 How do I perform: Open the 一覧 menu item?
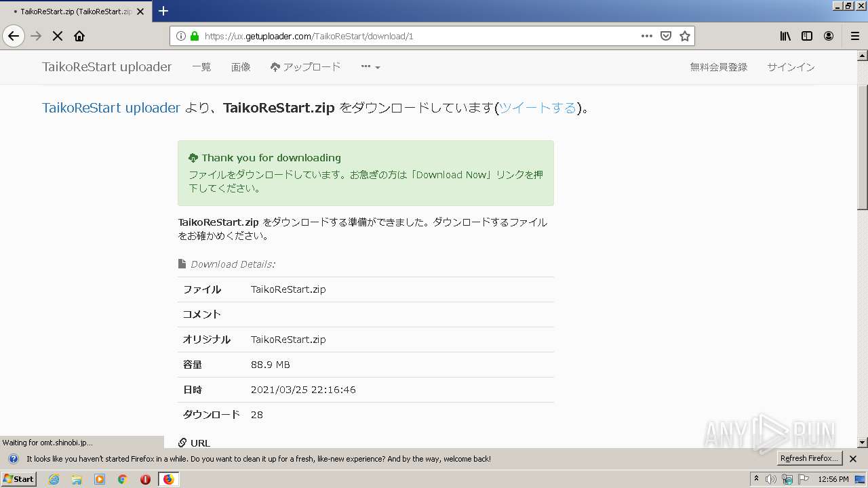pos(201,66)
